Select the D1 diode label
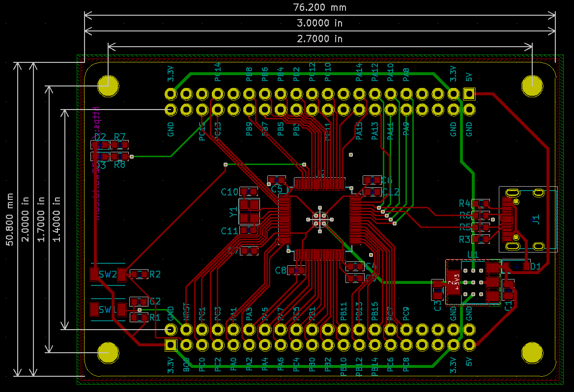 click(535, 266)
